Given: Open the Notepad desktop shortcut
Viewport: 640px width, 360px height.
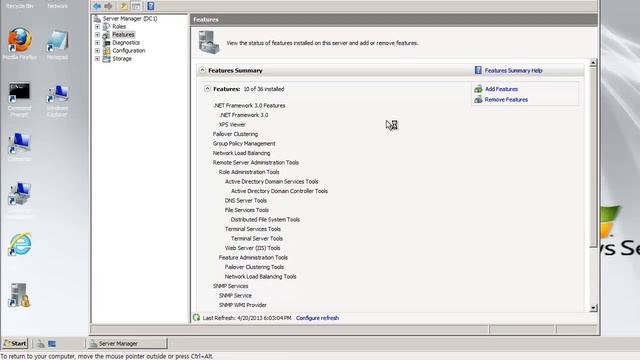Looking at the screenshot, I should (57, 41).
